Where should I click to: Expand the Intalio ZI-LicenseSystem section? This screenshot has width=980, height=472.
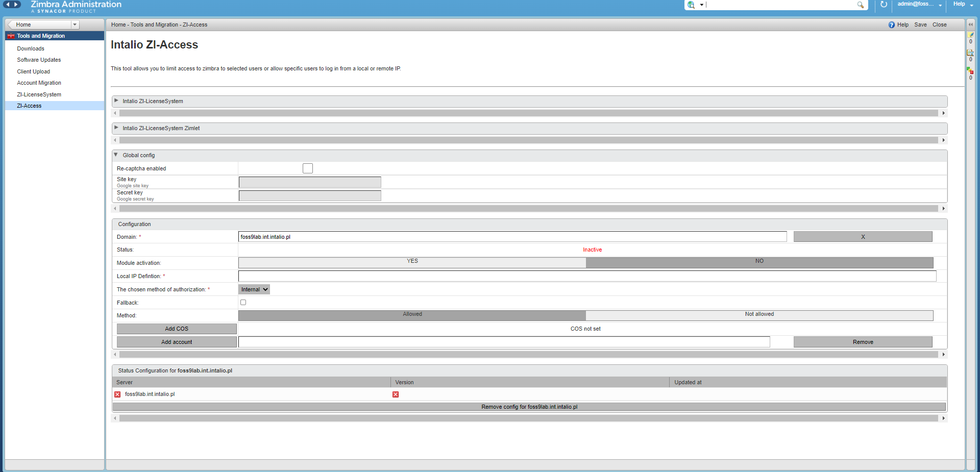point(116,101)
